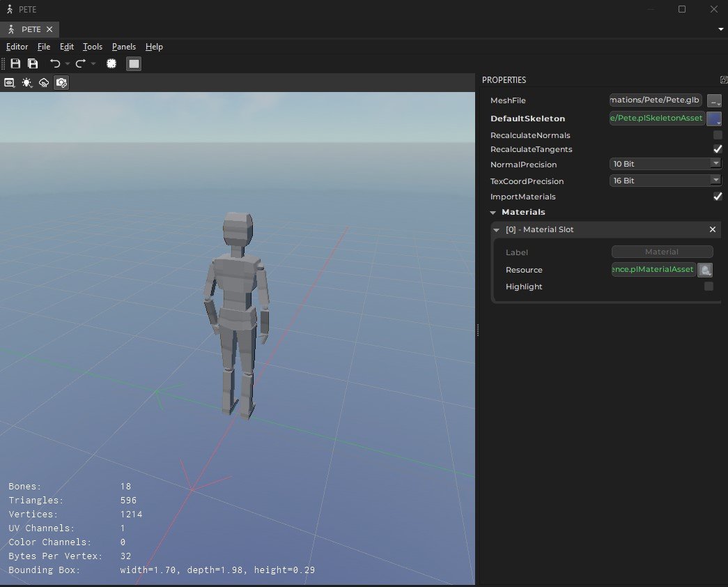Click the Save All icon in toolbar
Image resolution: width=728 pixels, height=587 pixels.
coord(32,63)
